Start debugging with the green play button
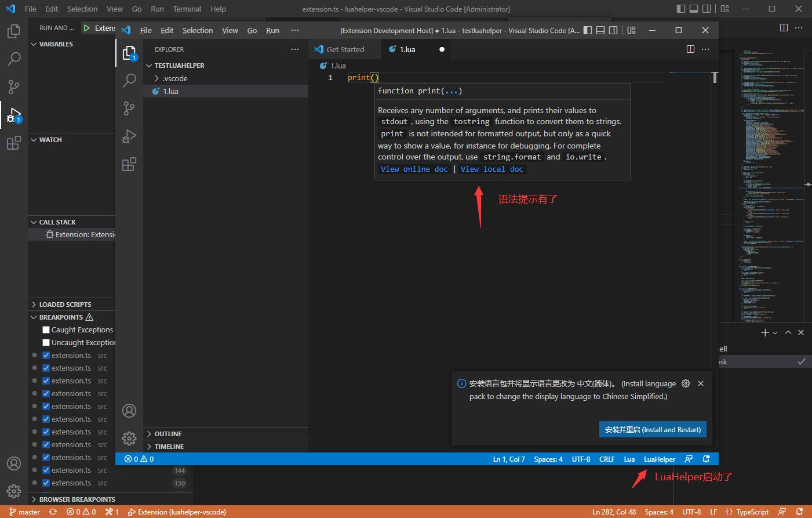812x518 pixels. click(86, 28)
